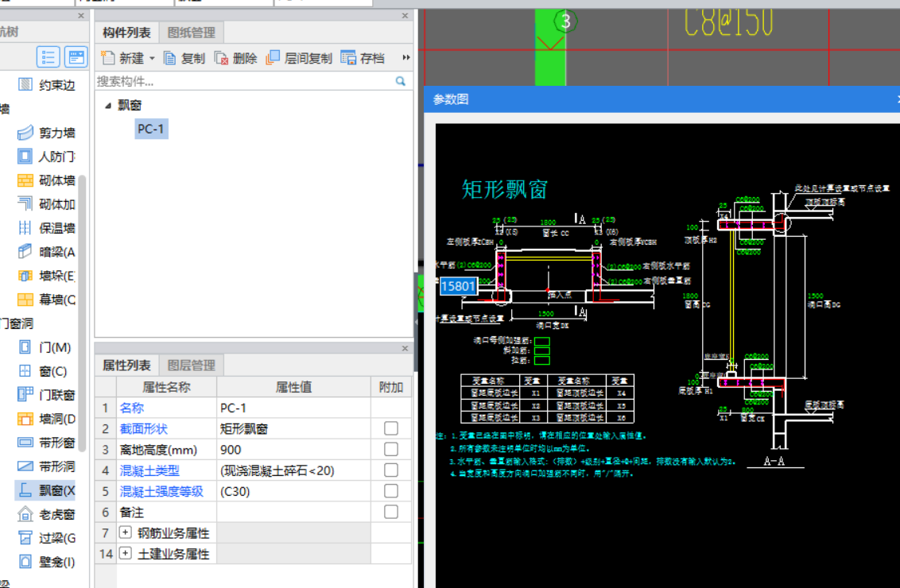Viewport: 900px width, 588px height.
Task: Click the 混凝土强度等级 property link
Action: tap(161, 491)
